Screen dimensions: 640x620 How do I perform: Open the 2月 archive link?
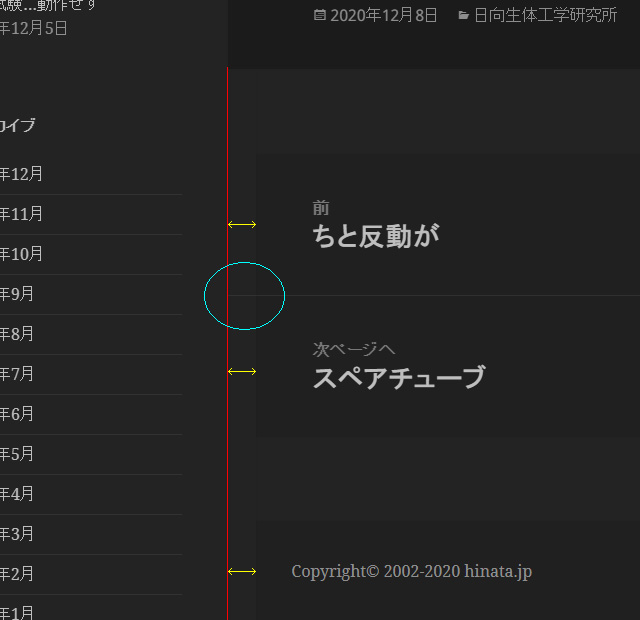pyautogui.click(x=17, y=574)
